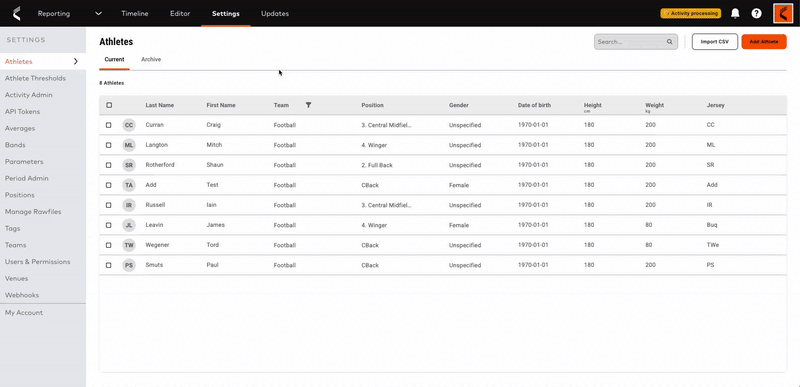Select the Add Test row checkbox
The image size is (800, 387).
point(109,185)
